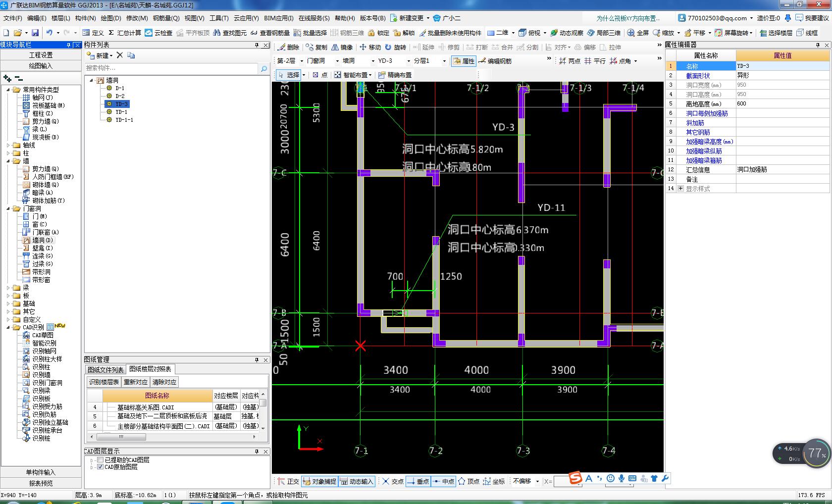Click the 复制 copy tool
The width and height of the screenshot is (832, 504).
coord(316,47)
